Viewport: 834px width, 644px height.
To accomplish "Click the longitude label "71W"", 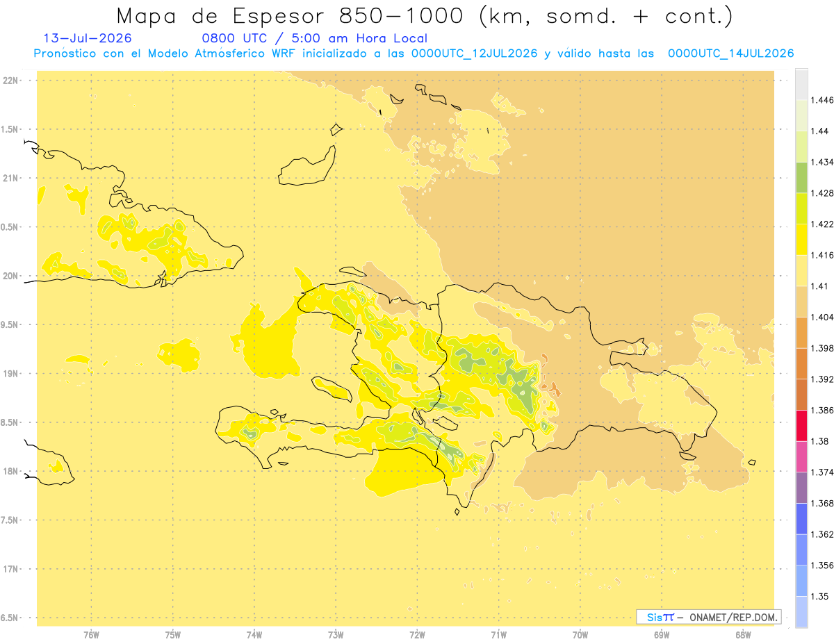I will 498,634.
